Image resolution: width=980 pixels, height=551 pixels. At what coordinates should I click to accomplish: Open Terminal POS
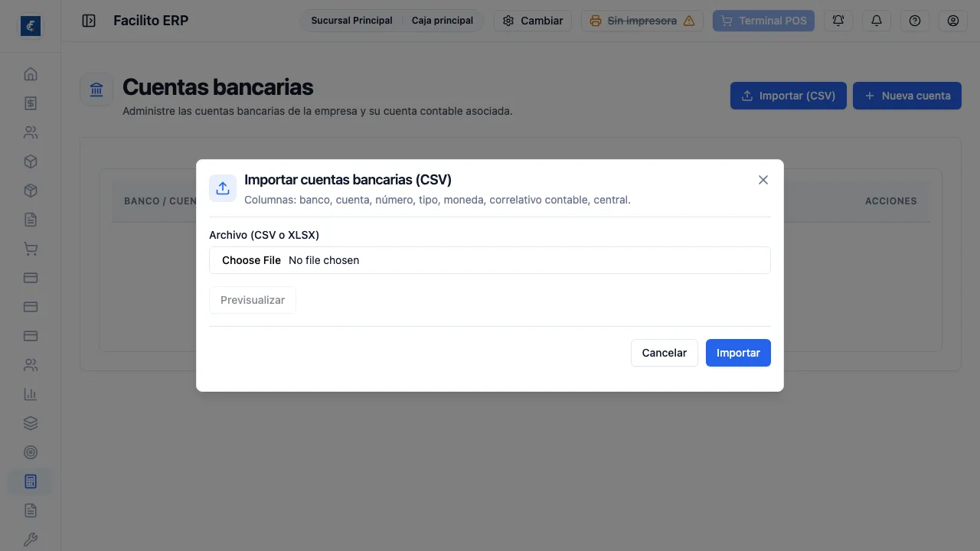763,21
